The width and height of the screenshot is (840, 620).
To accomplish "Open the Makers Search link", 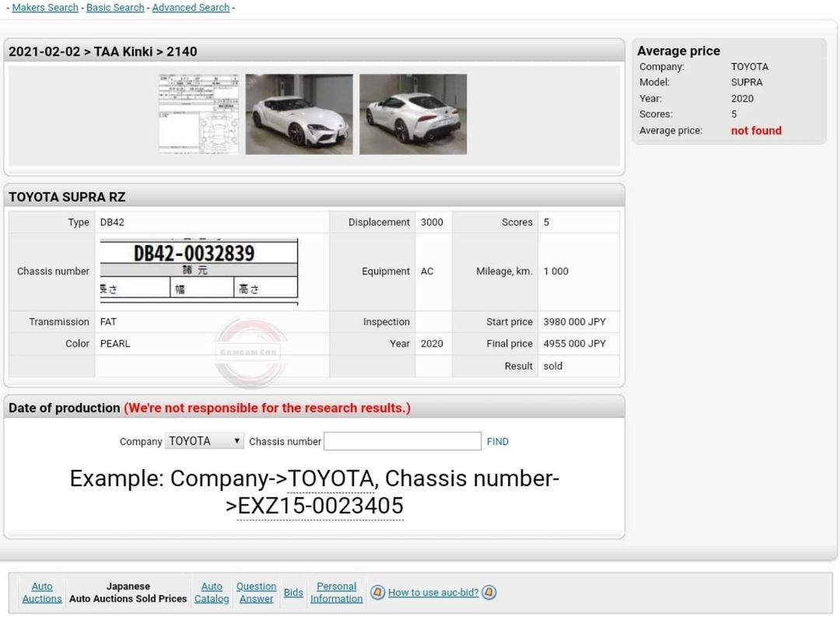I will (45, 8).
